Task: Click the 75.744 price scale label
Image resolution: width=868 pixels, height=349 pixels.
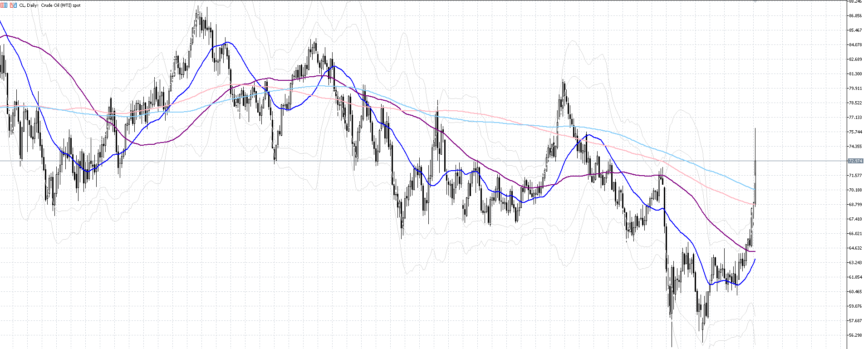Action: (x=855, y=132)
